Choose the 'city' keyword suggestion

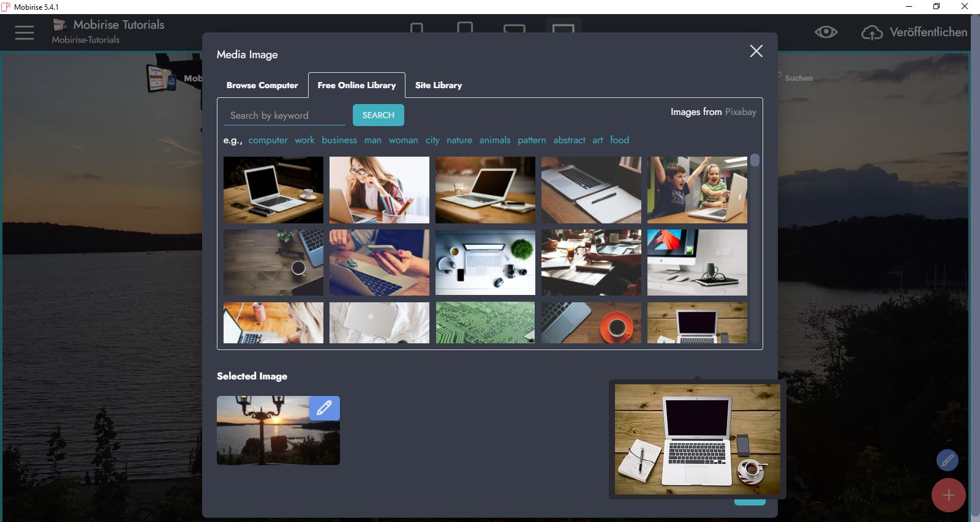click(x=432, y=140)
